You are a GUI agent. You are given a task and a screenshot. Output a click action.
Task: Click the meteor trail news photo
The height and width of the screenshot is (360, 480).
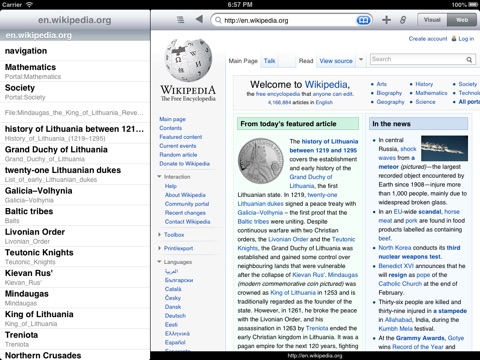point(444,148)
